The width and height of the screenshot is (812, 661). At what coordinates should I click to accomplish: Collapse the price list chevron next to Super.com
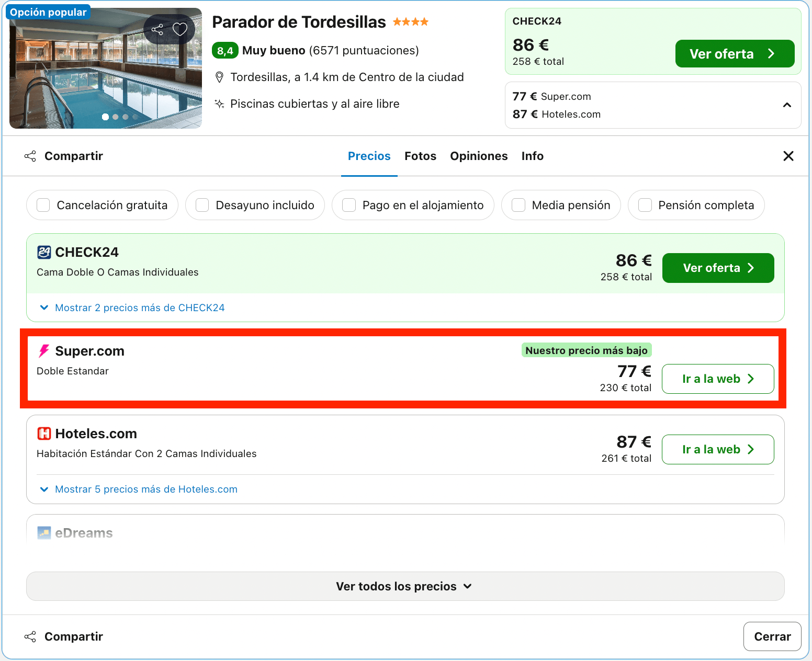[x=787, y=105]
